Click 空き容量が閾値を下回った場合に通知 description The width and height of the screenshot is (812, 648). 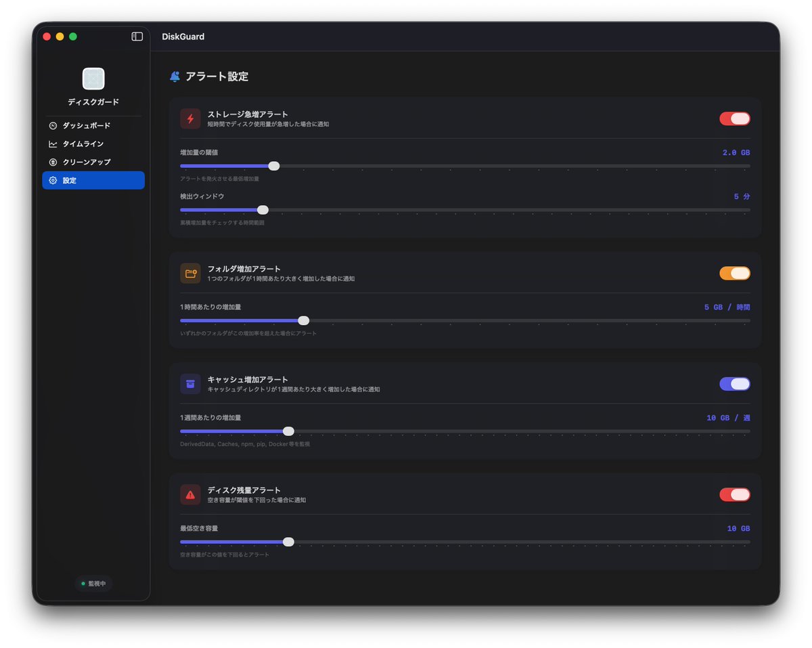tap(256, 500)
